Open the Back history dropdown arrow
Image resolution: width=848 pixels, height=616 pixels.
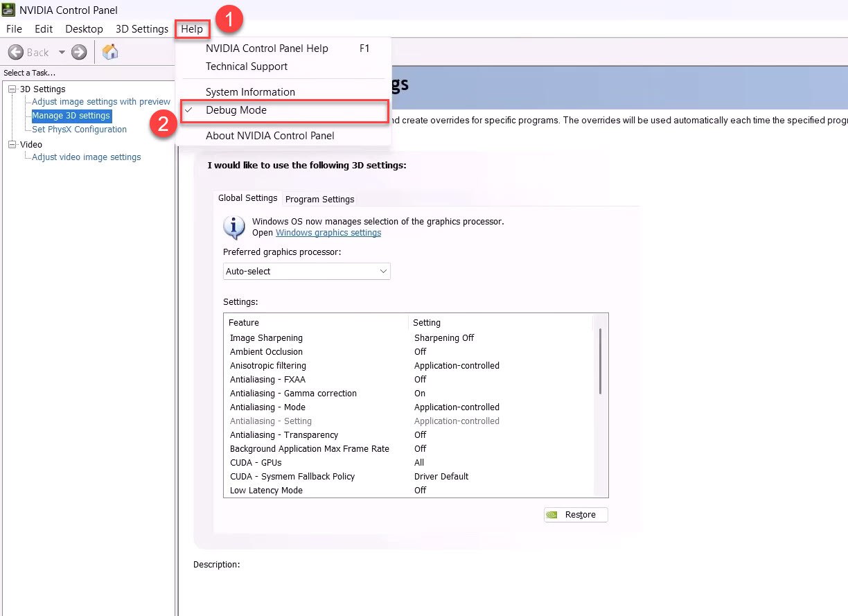pyautogui.click(x=62, y=52)
